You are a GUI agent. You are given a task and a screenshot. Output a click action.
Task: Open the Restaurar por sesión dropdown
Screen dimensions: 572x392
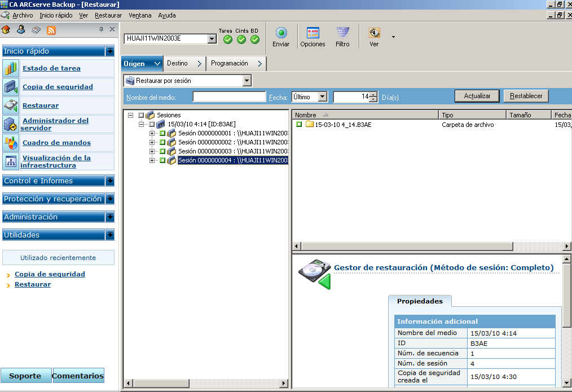coord(247,81)
